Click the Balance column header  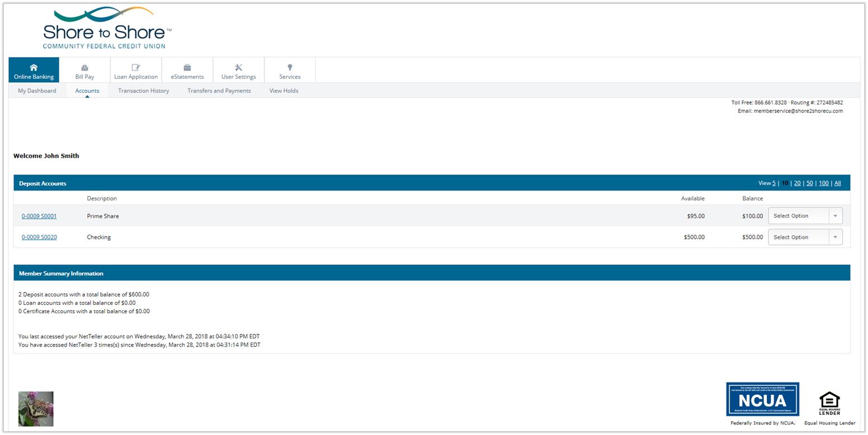pyautogui.click(x=753, y=198)
